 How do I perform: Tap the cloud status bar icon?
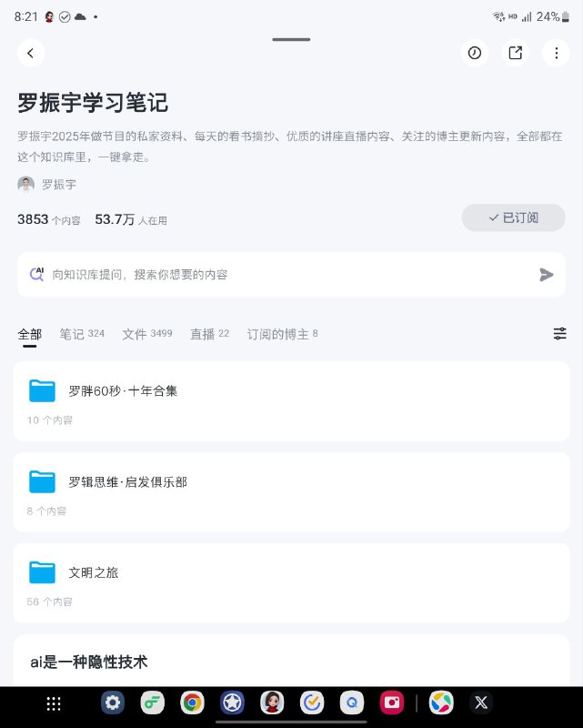80,17
